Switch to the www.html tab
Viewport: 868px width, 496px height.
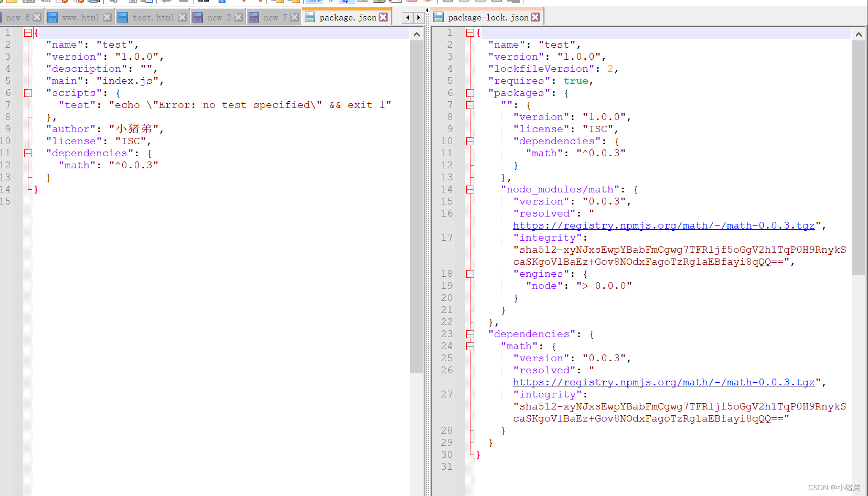point(80,17)
